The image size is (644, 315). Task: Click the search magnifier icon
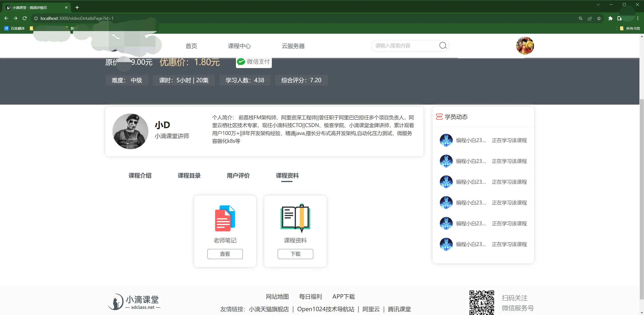[443, 45]
